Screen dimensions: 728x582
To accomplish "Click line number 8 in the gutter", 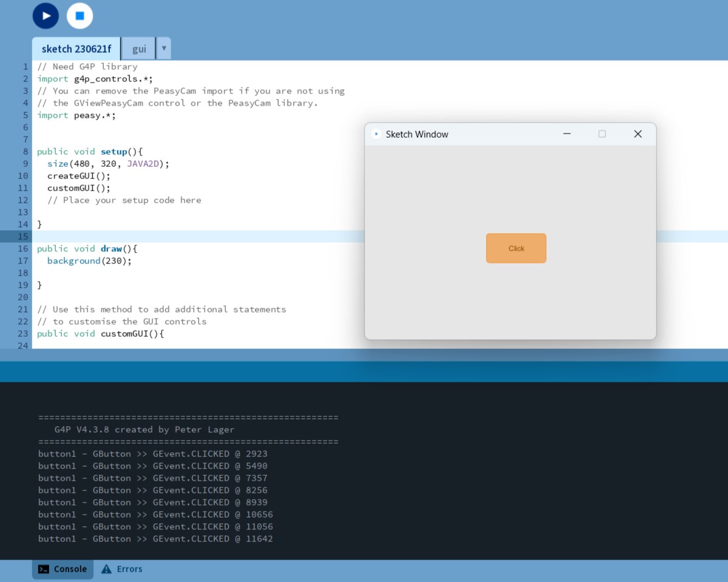I will [26, 152].
